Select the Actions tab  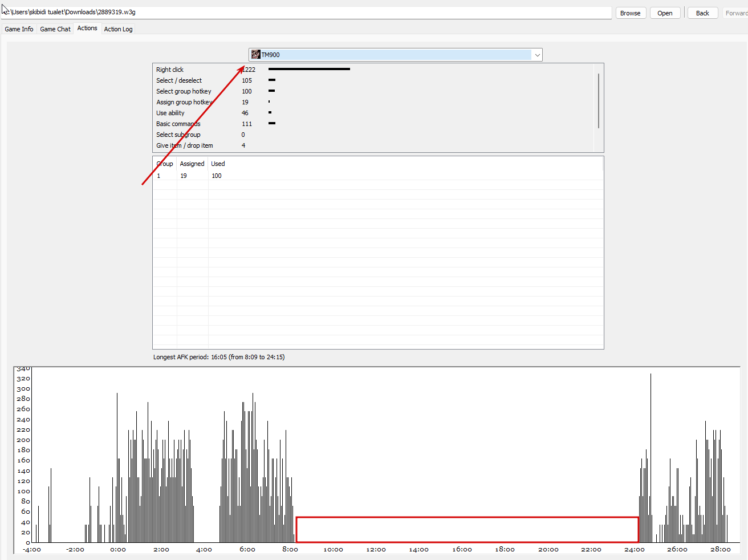tap(87, 28)
